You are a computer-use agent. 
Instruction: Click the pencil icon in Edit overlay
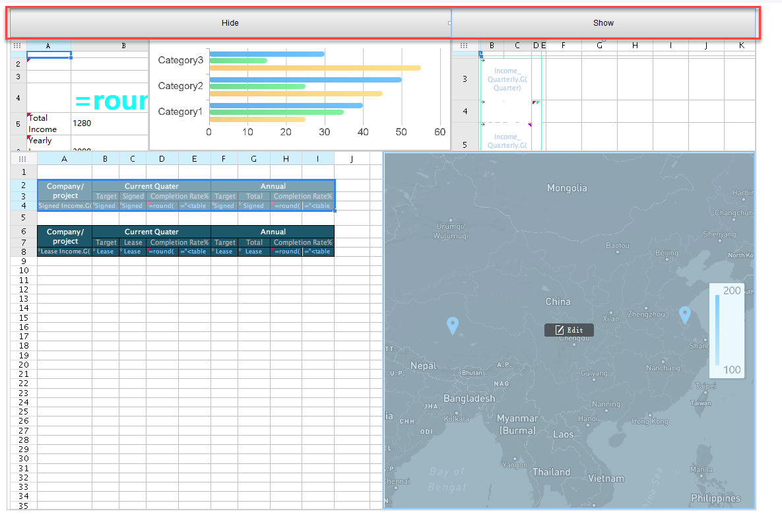click(x=559, y=330)
